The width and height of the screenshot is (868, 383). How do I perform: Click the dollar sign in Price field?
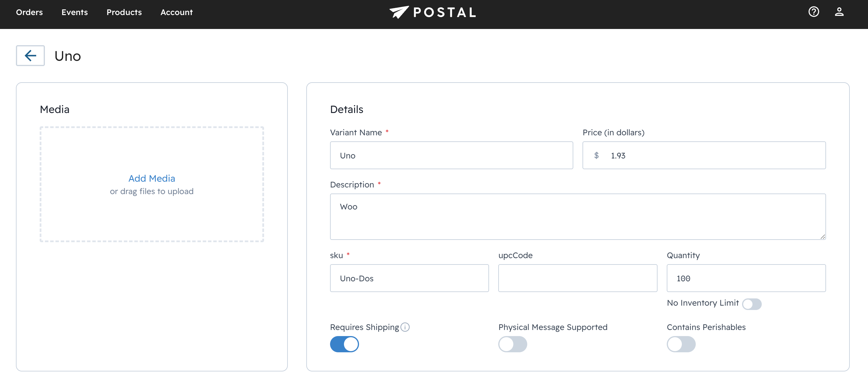coord(596,155)
